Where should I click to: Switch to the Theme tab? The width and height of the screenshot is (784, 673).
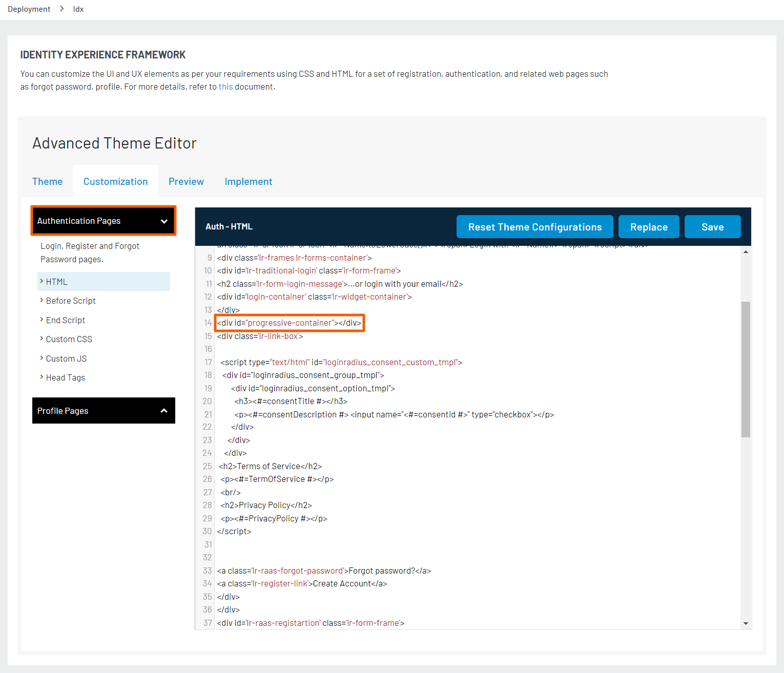pos(47,181)
